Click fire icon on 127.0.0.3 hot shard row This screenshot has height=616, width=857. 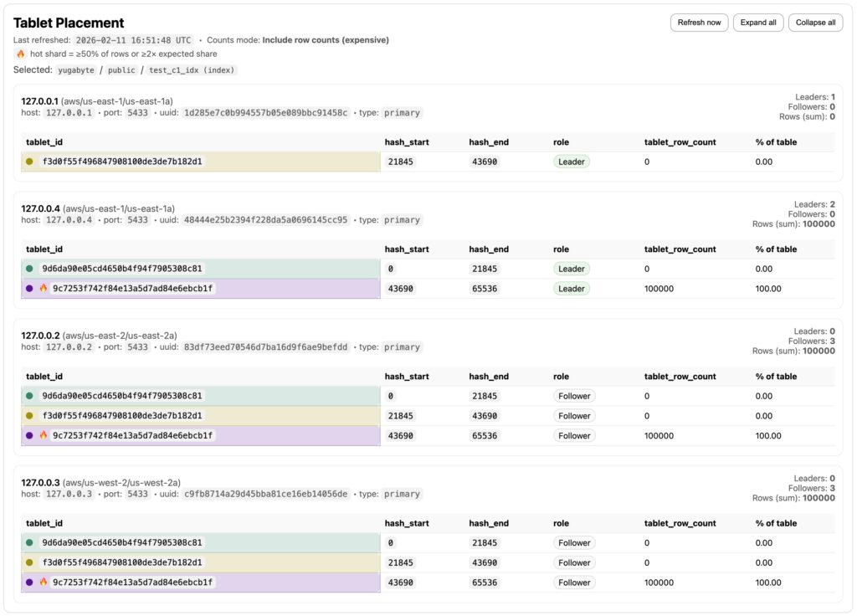[44, 583]
